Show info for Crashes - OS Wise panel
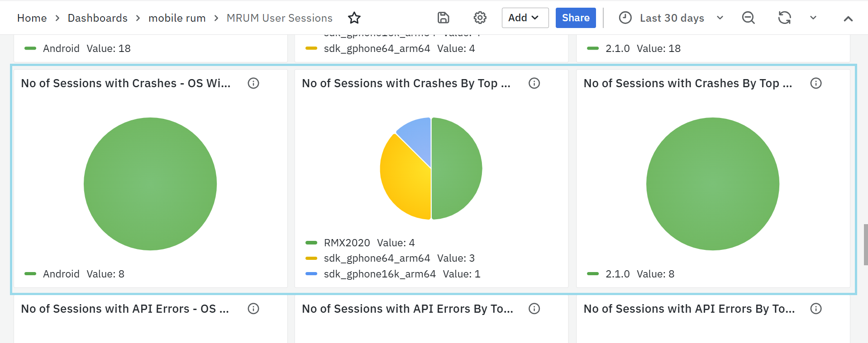 pos(253,83)
